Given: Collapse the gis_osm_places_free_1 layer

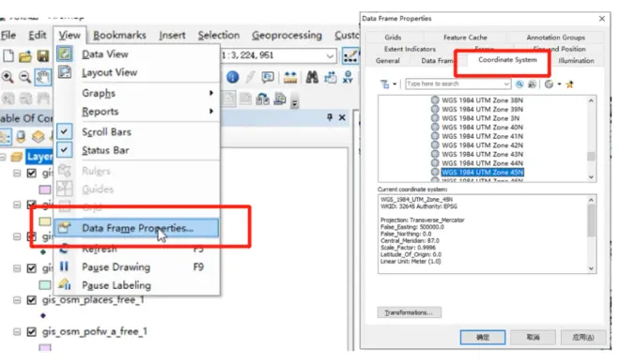Looking at the screenshot, I should pyautogui.click(x=17, y=300).
